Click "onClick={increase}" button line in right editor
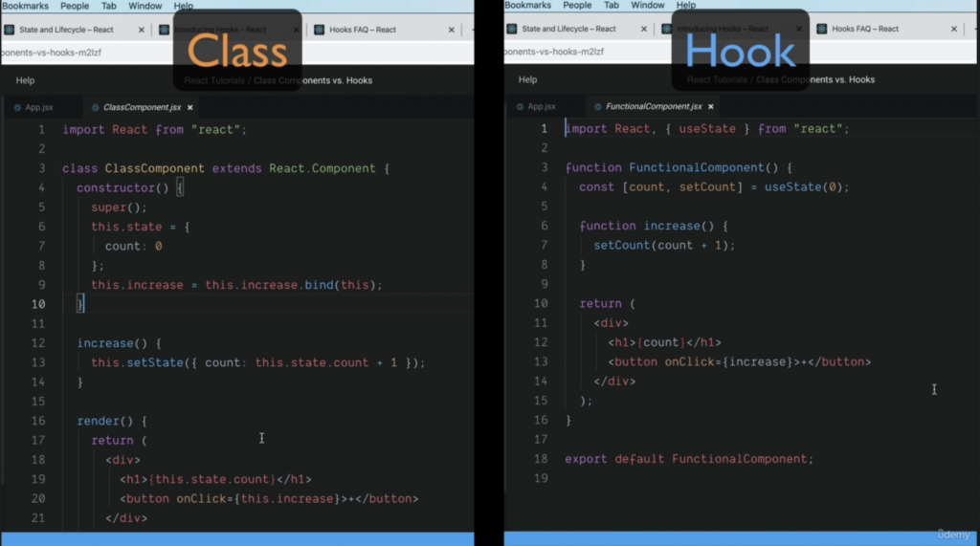This screenshot has width=980, height=546. [740, 361]
